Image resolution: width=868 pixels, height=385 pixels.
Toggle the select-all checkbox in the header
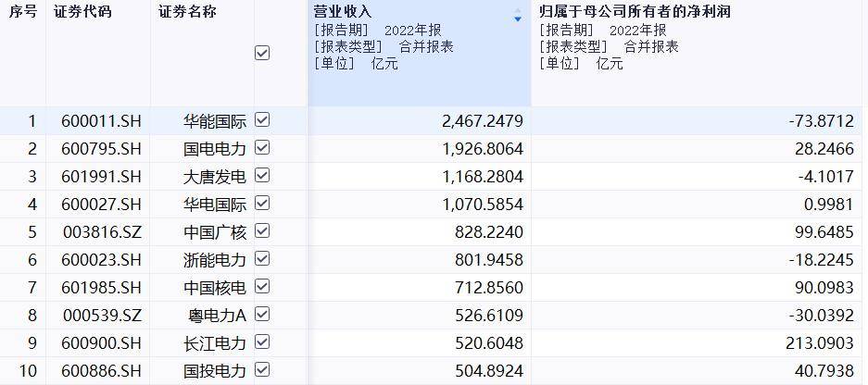[262, 53]
